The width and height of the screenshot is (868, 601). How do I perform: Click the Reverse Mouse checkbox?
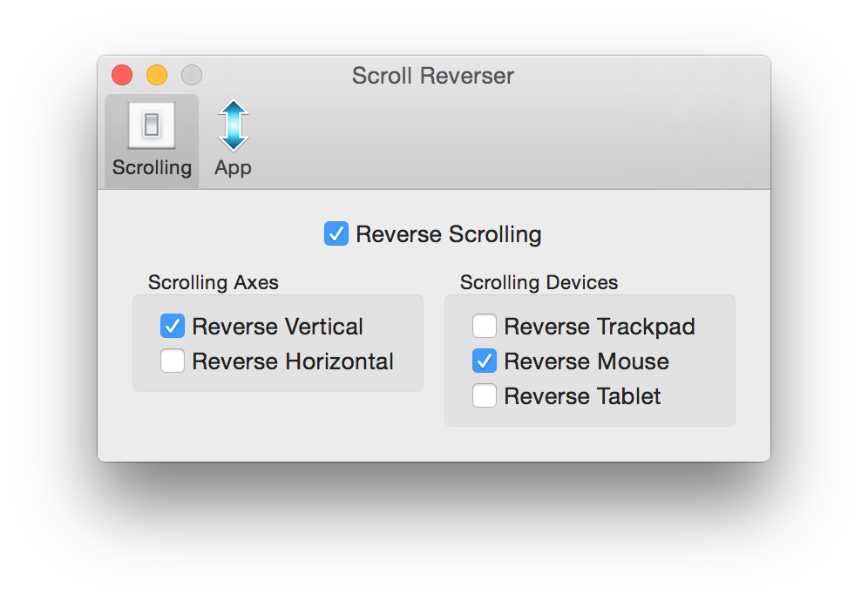(485, 361)
